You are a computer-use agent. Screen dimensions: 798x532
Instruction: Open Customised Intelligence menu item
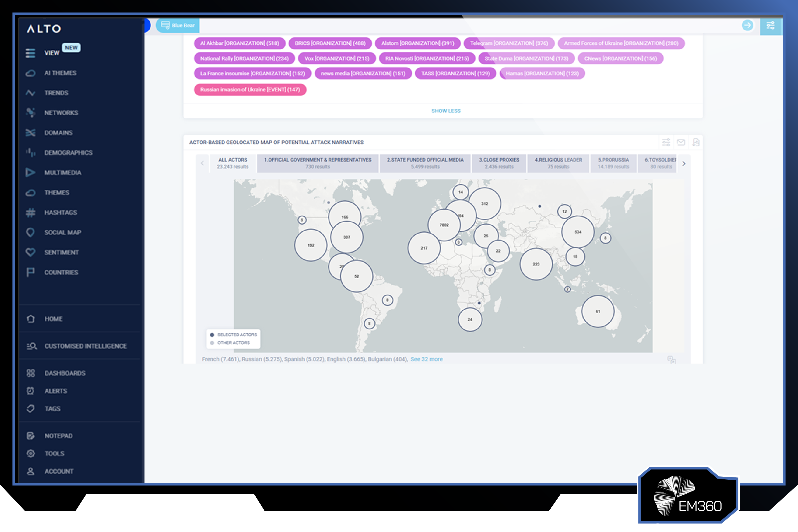(86, 346)
